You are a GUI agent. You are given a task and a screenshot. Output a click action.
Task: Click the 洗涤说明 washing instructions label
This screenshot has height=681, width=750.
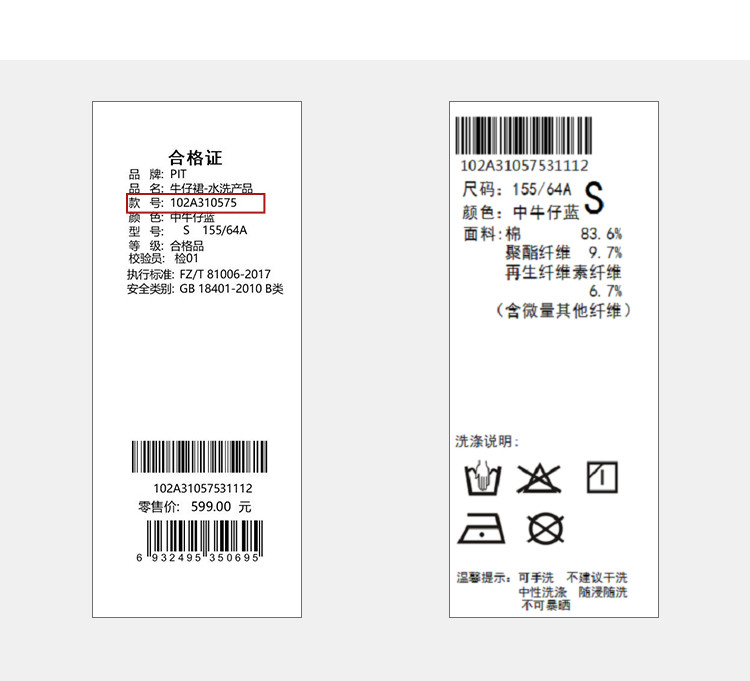click(x=487, y=441)
